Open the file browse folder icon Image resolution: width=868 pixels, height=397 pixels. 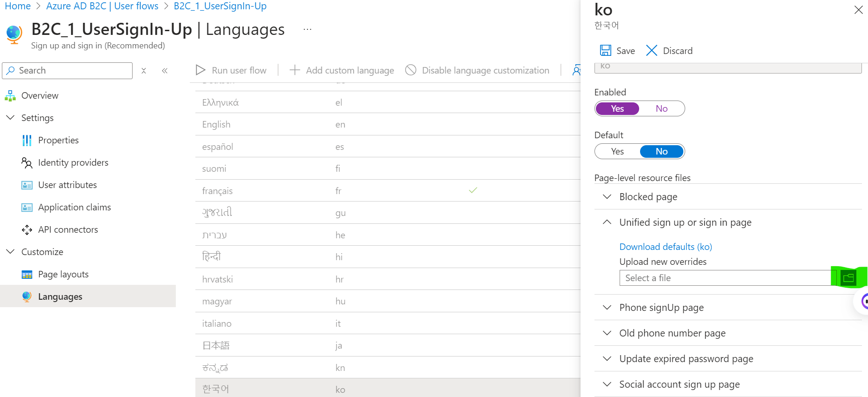click(848, 278)
